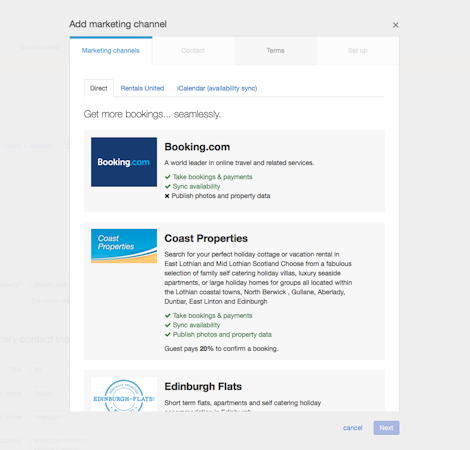470x450 pixels.
Task: Select the Edinburgh Flats channel heading
Action: 203,386
